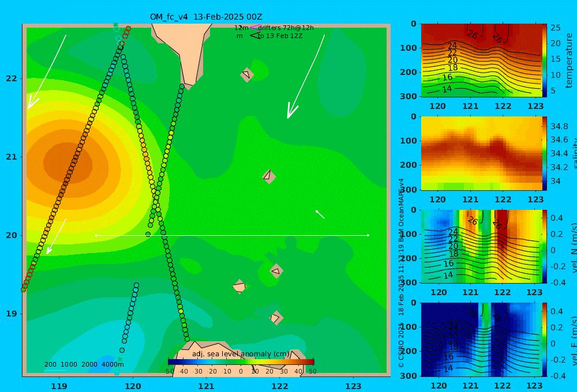This screenshot has width=577, height=392.
Task: Click the white transect line at 20N
Action: (x=232, y=235)
